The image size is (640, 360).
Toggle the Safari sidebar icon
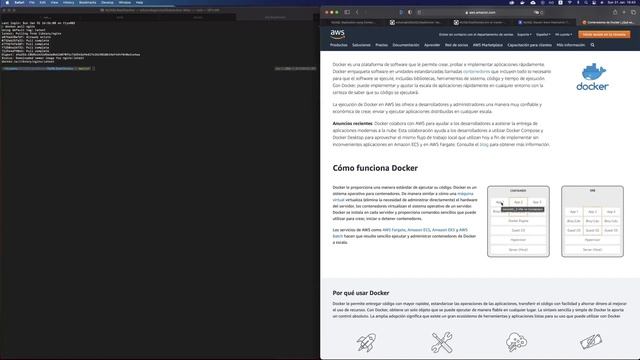click(347, 12)
